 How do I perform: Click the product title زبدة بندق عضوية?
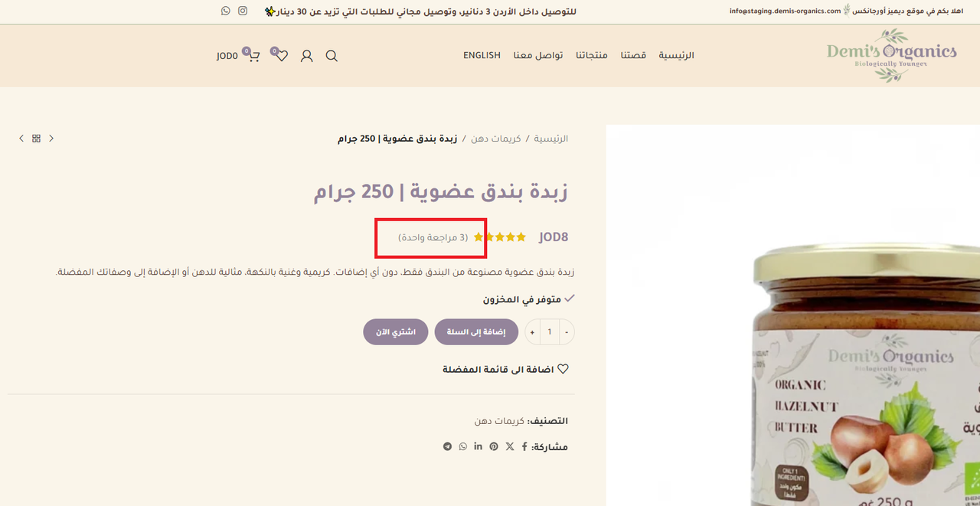[441, 192]
